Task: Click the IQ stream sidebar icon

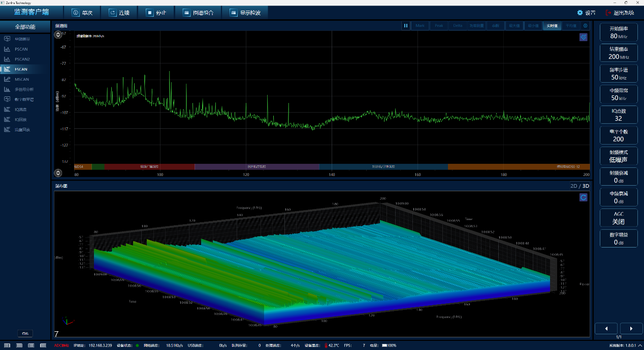Action: [7, 109]
